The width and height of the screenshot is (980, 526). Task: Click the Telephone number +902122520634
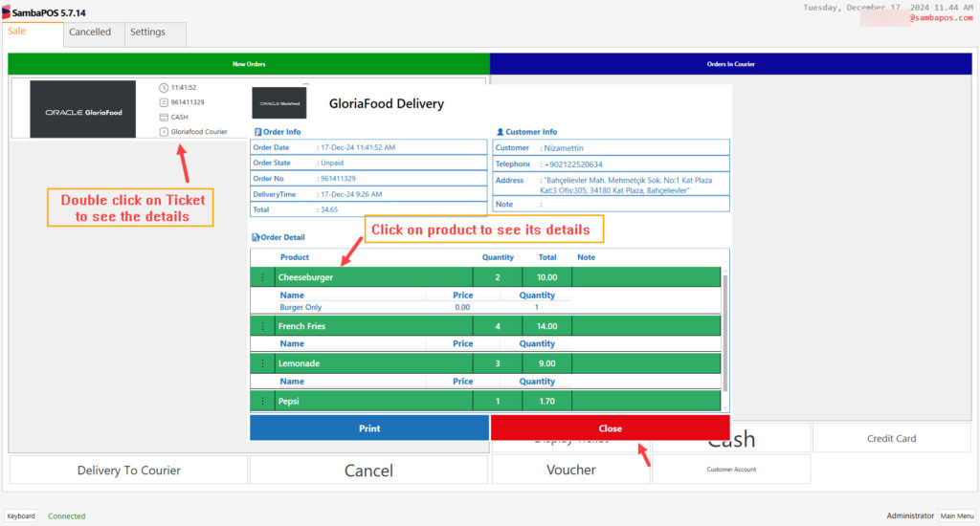573,164
